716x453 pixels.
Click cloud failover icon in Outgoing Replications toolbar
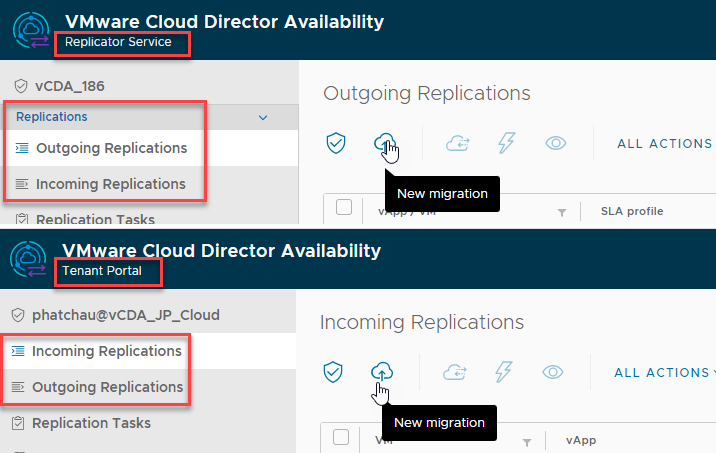tap(458, 144)
